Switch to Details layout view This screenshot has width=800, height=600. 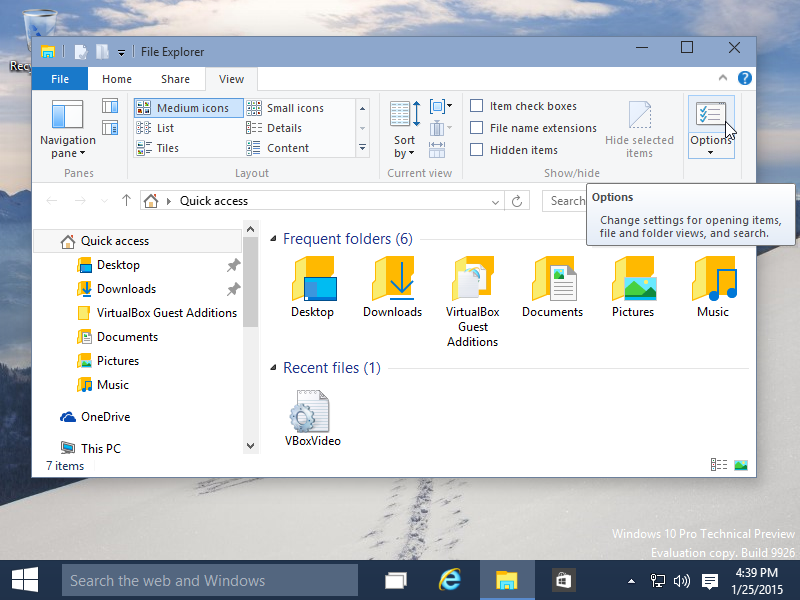pyautogui.click(x=292, y=127)
